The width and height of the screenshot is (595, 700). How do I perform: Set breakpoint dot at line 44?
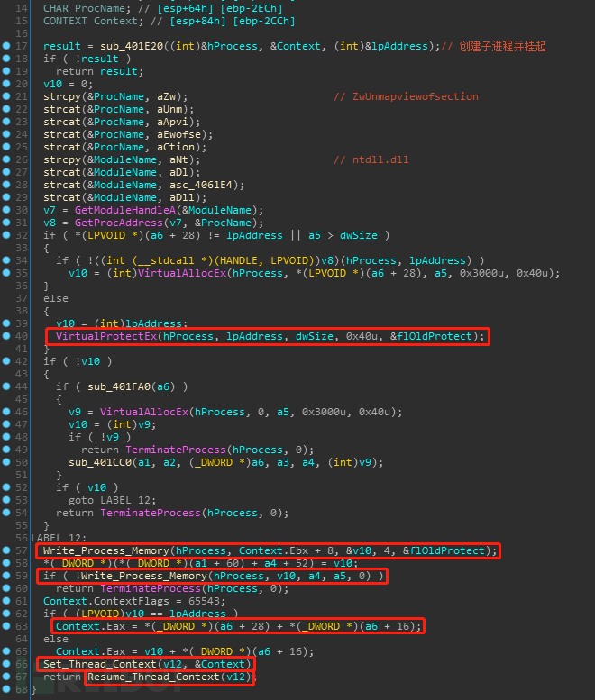click(x=6, y=386)
